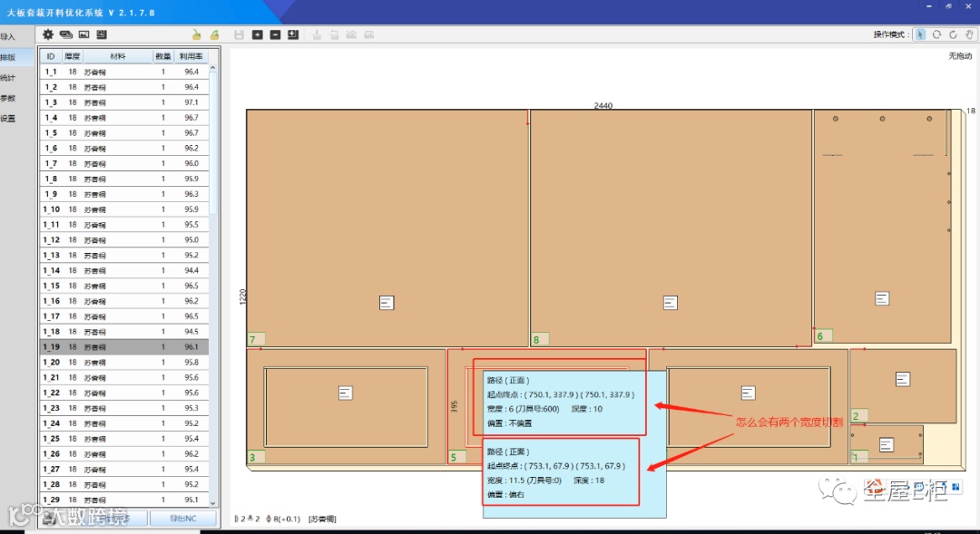This screenshot has height=534, width=980.
Task: Select board row 1_20
Action: (x=123, y=363)
